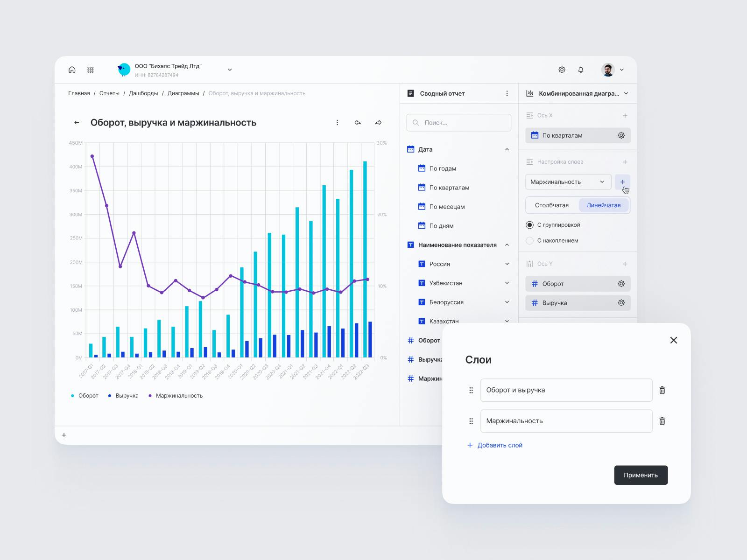Click the drag handle of Маржинальность layer
This screenshot has width=747, height=560.
click(471, 421)
